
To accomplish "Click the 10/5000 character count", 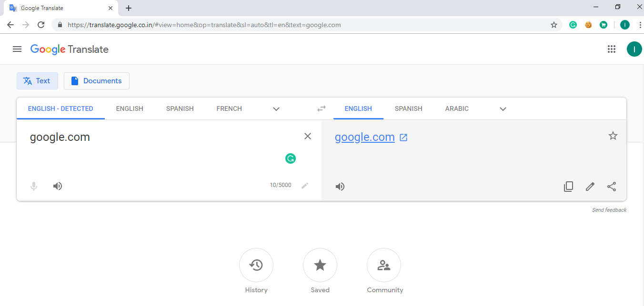I will tap(281, 185).
